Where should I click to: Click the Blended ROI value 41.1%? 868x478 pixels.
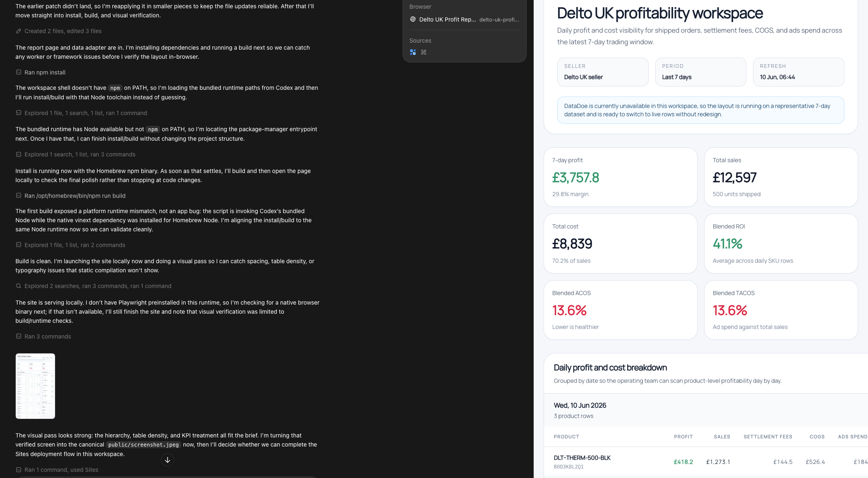pos(727,244)
